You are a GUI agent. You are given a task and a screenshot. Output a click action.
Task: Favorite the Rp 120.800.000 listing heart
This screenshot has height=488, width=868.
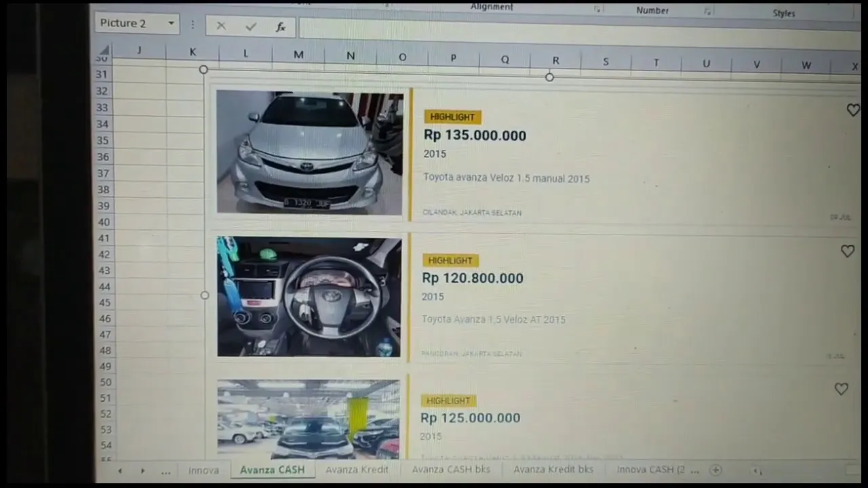pos(848,251)
